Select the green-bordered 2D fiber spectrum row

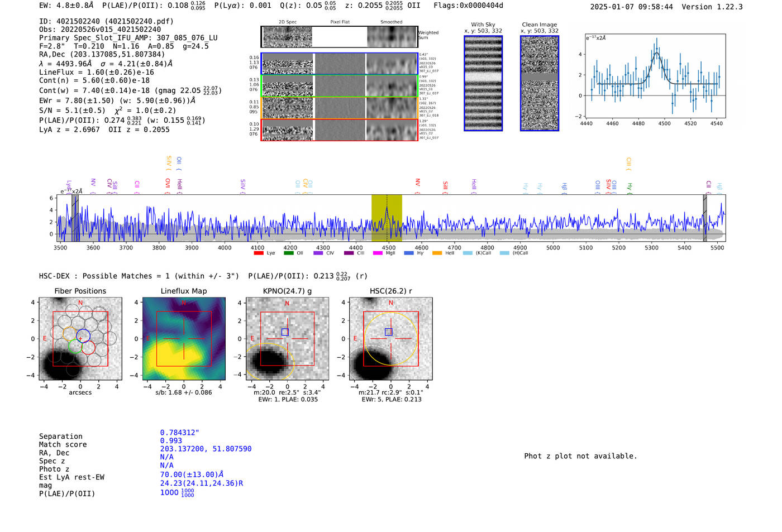tap(339, 85)
